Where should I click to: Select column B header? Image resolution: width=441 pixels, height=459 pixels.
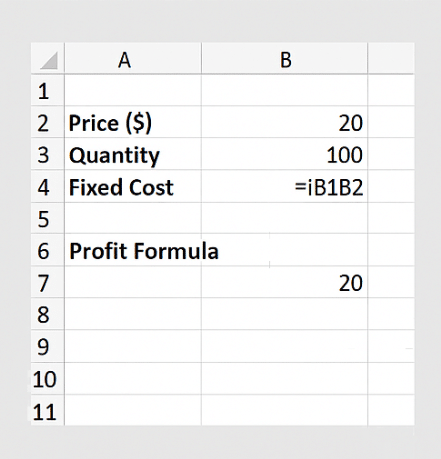pos(284,59)
